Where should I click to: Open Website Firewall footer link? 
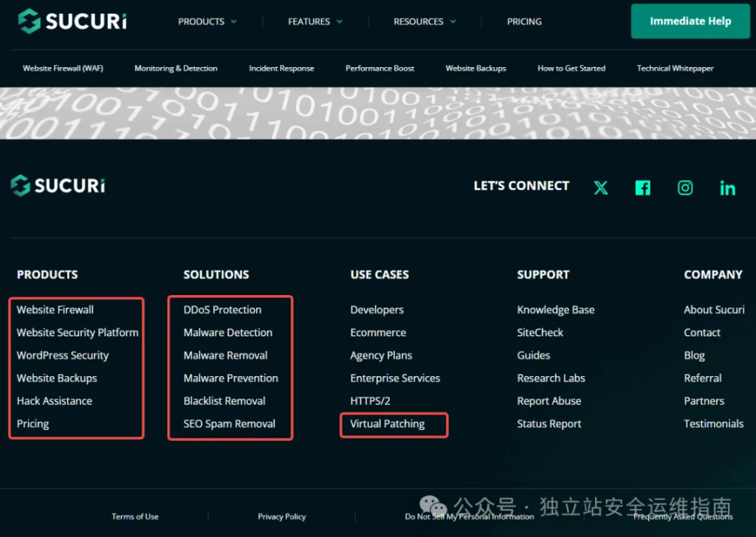click(55, 310)
